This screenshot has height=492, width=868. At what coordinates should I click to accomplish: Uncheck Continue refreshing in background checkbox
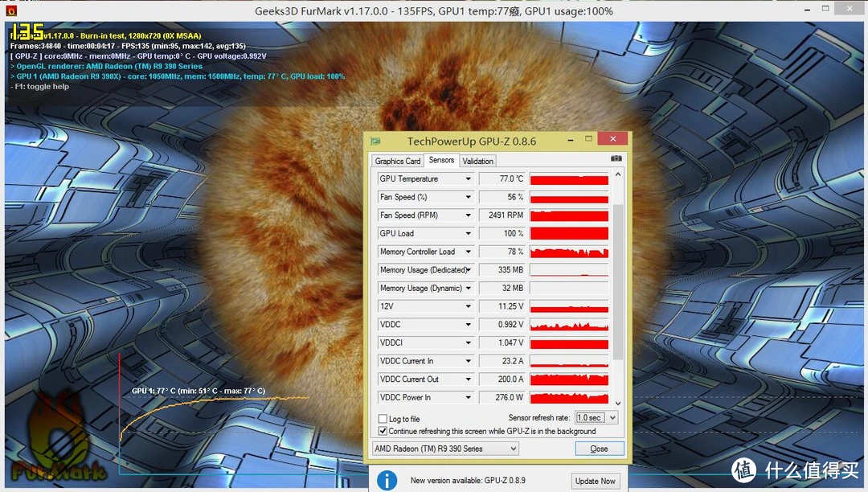point(383,431)
